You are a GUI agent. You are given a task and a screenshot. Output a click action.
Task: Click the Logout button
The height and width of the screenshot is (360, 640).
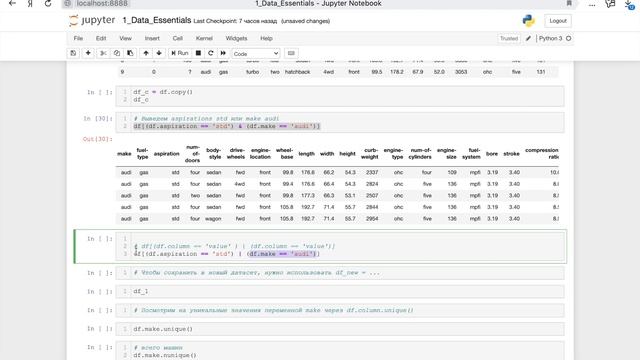(x=558, y=21)
